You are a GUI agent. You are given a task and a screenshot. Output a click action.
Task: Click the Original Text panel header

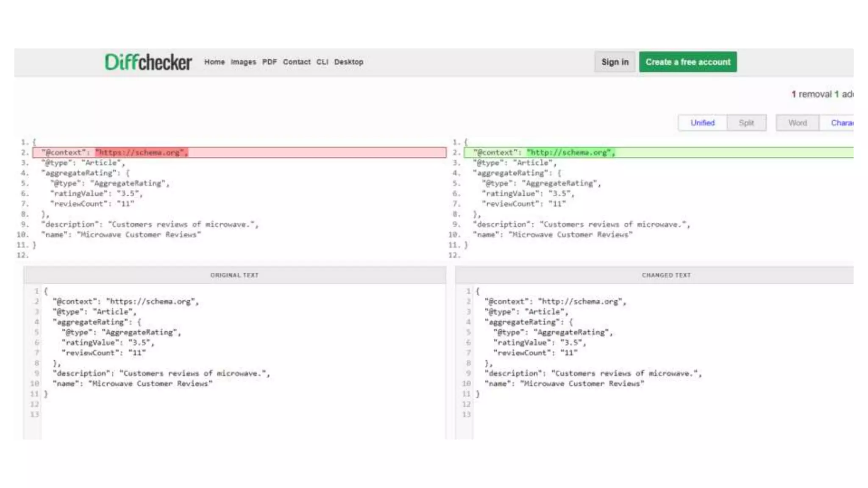tap(234, 275)
